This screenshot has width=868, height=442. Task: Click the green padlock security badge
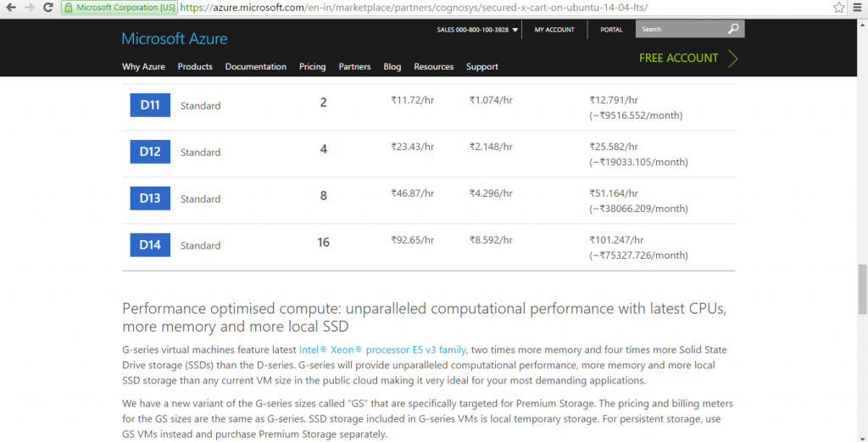[x=69, y=7]
